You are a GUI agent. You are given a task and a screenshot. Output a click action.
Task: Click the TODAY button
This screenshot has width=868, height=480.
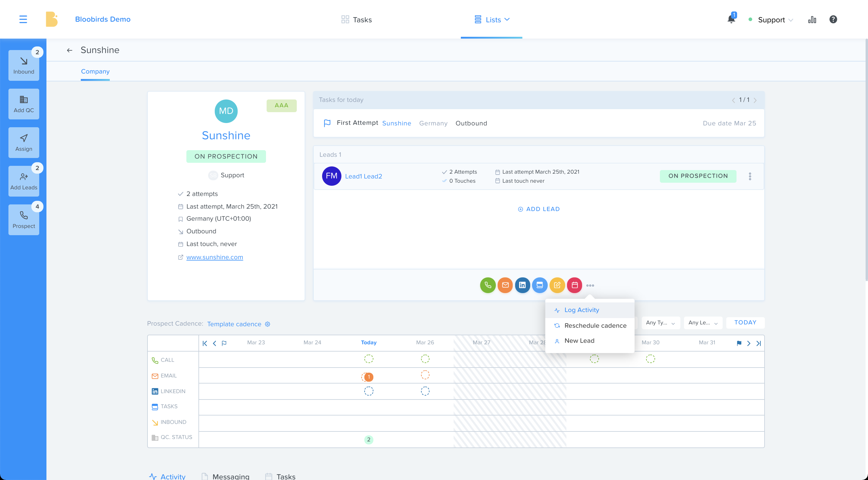[745, 322]
